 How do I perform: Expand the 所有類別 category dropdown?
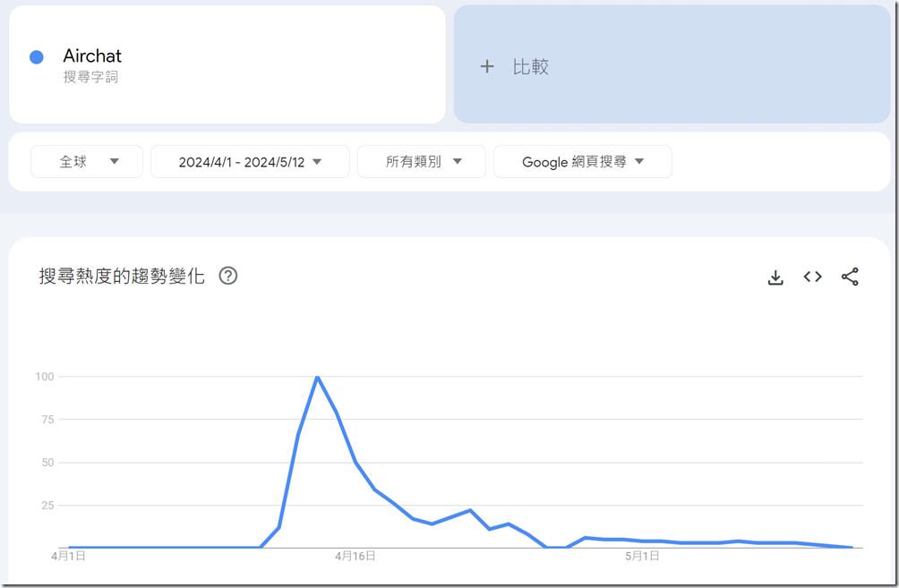pos(422,162)
